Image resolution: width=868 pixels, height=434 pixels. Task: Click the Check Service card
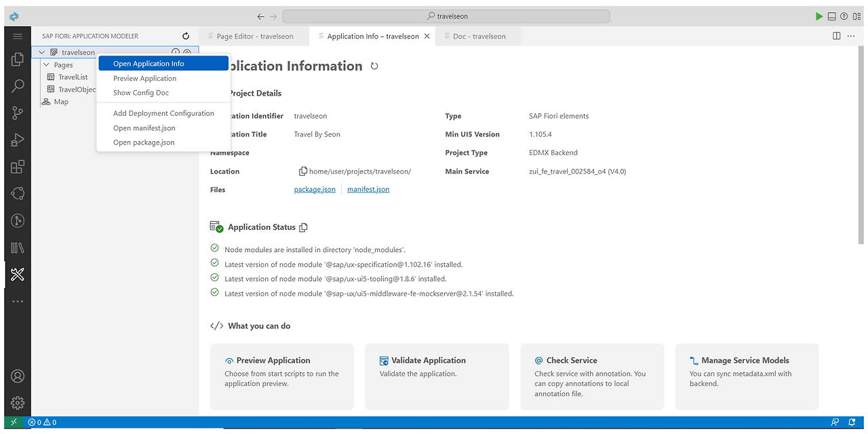(x=592, y=376)
